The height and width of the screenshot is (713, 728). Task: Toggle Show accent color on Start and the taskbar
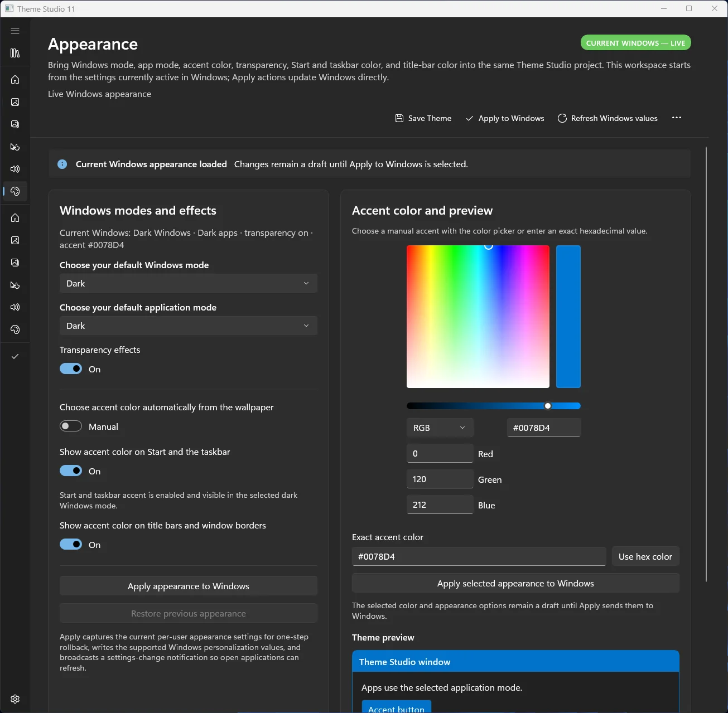71,471
